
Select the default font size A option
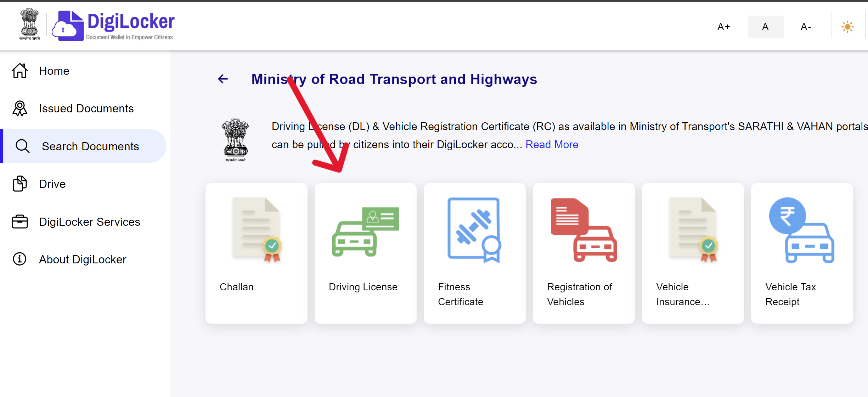tap(765, 27)
